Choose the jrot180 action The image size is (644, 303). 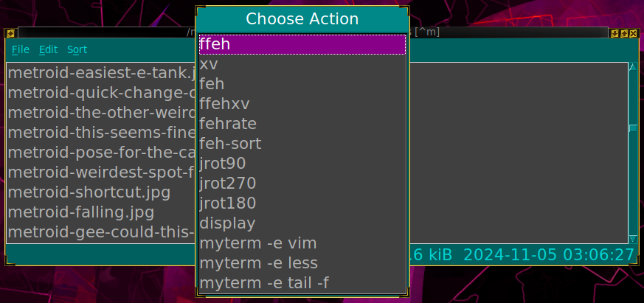(x=302, y=203)
